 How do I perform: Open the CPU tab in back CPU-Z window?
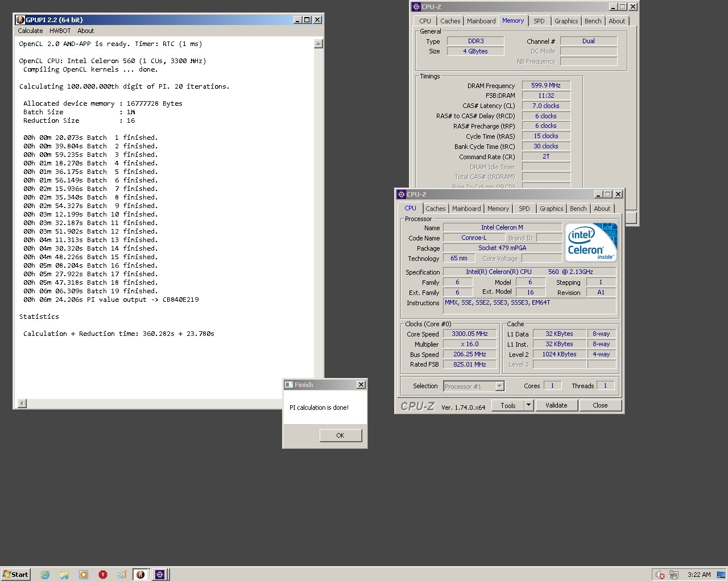pos(425,21)
